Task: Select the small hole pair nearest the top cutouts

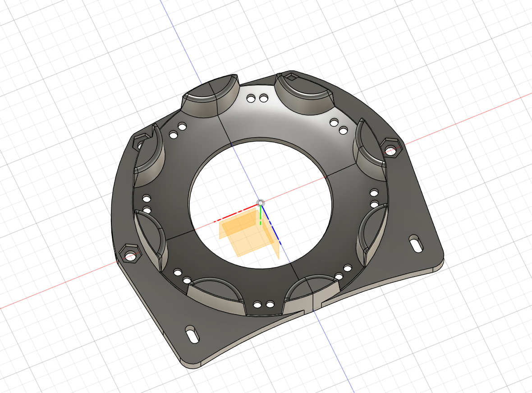Action: click(x=257, y=98)
